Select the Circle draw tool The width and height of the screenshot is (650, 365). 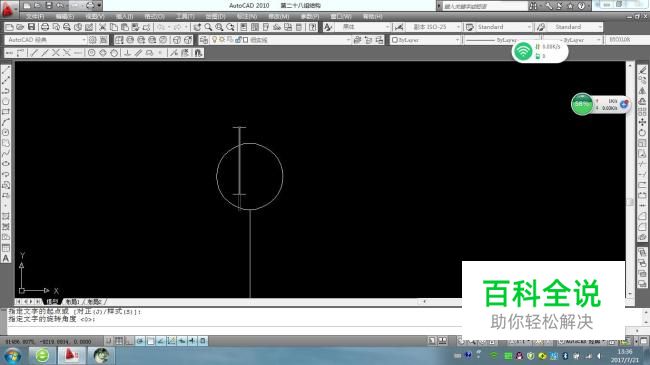tap(6, 133)
